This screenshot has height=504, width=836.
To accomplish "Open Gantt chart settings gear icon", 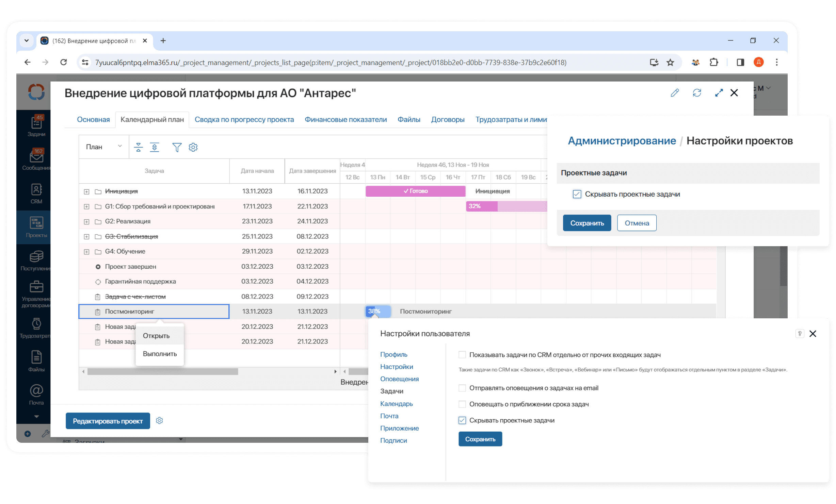I will [193, 147].
